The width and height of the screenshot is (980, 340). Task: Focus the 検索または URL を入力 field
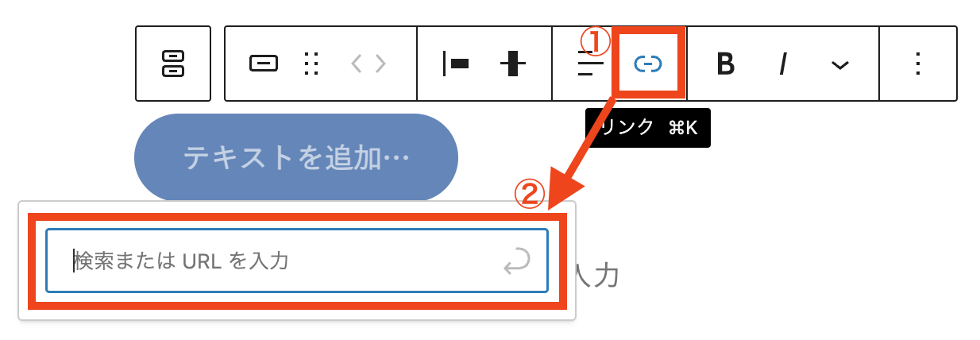point(297,261)
